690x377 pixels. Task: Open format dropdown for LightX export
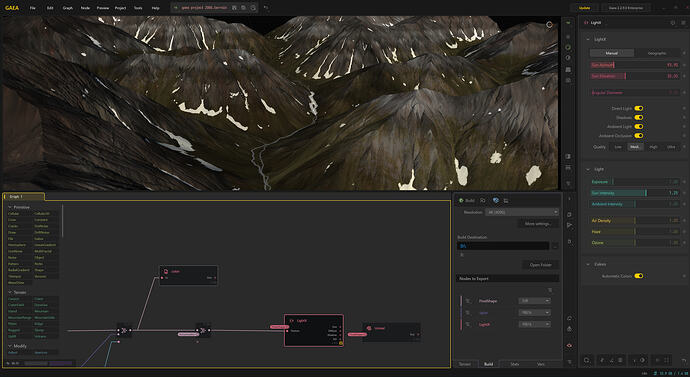534,324
